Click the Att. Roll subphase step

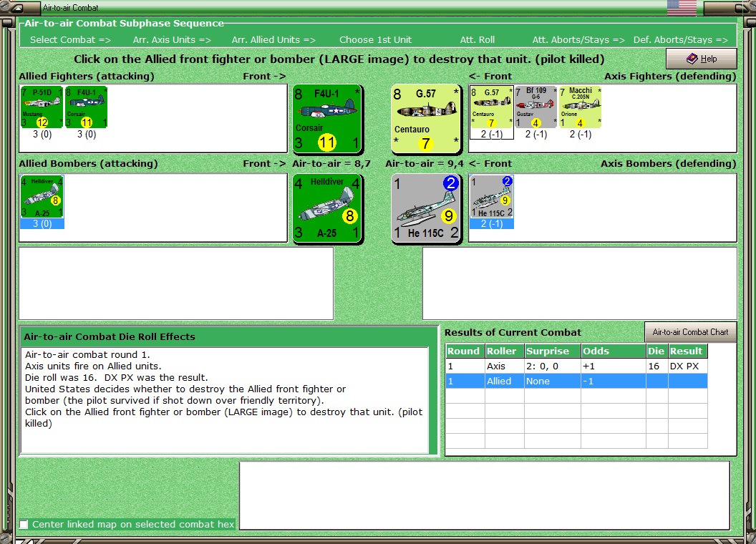click(478, 40)
